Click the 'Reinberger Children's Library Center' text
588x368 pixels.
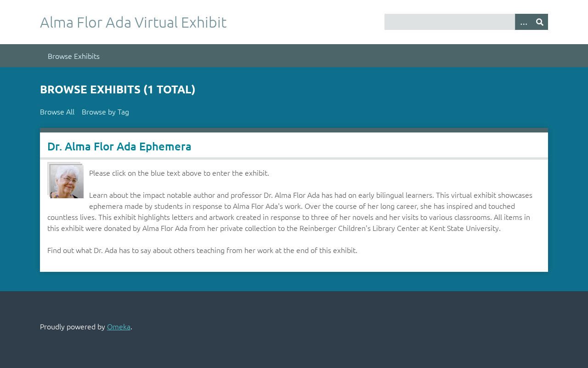tap(359, 228)
